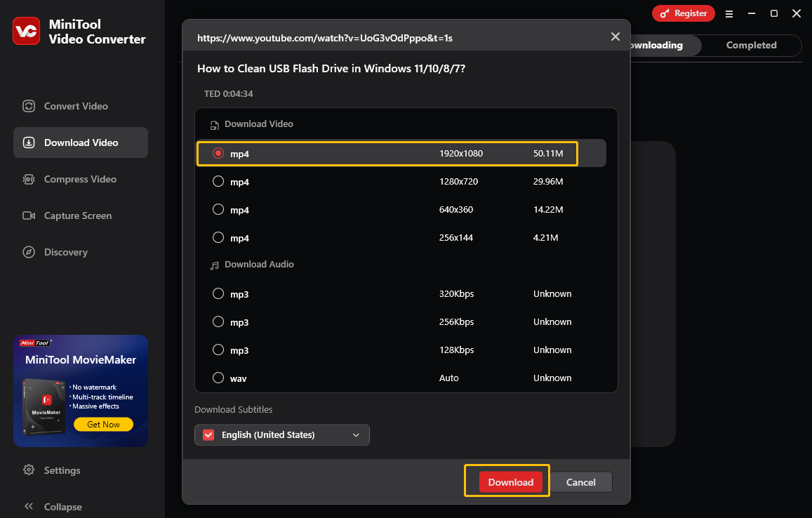Click the MiniTool Video Converter logo icon
This screenshot has height=518, width=812.
click(27, 31)
